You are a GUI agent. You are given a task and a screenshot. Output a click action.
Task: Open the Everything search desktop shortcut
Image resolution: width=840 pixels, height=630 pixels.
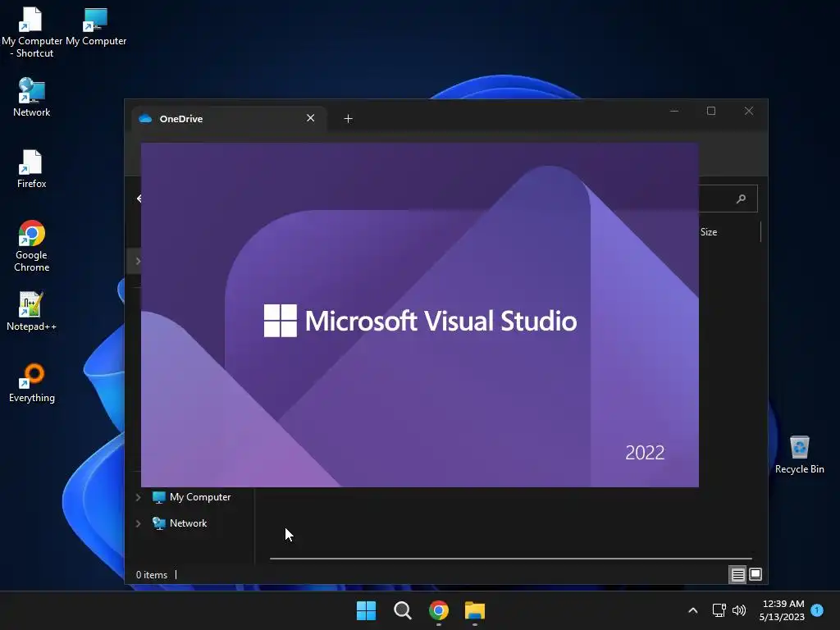coord(32,382)
